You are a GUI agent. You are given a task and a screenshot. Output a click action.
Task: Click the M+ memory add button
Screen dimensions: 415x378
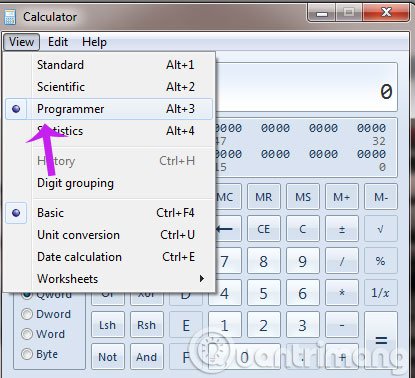click(x=342, y=197)
